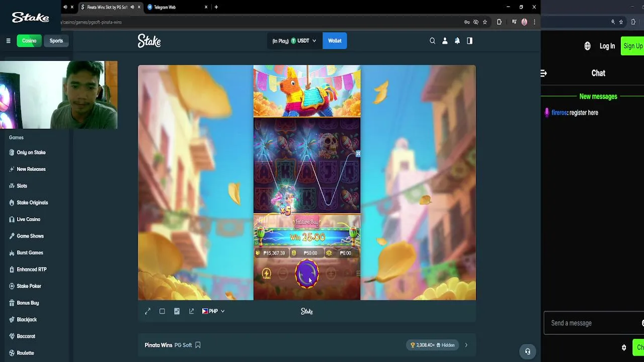Viewport: 644px width, 362px height.
Task: Click the ₱15,367.39 balance field
Action: pos(271,253)
